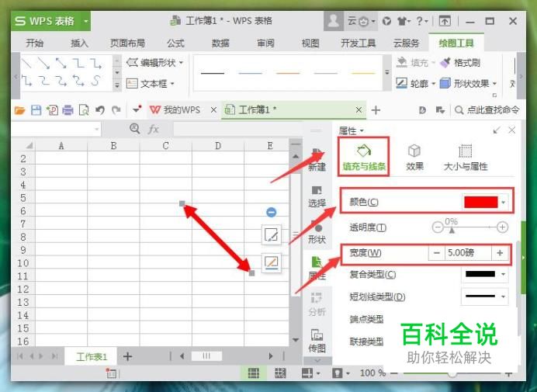Image resolution: width=537 pixels, height=392 pixels.
Task: Open the 公式 ribbon tab
Action: [x=175, y=43]
